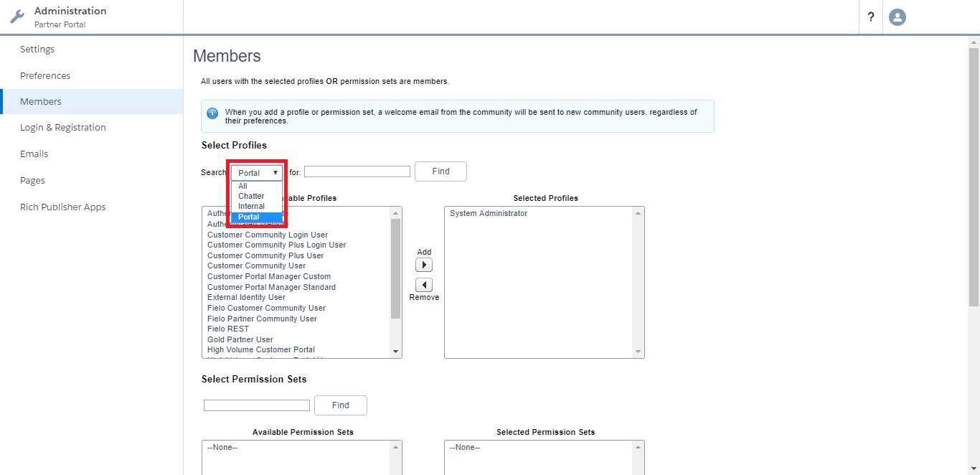Choose All in the dropdown list

pos(257,186)
